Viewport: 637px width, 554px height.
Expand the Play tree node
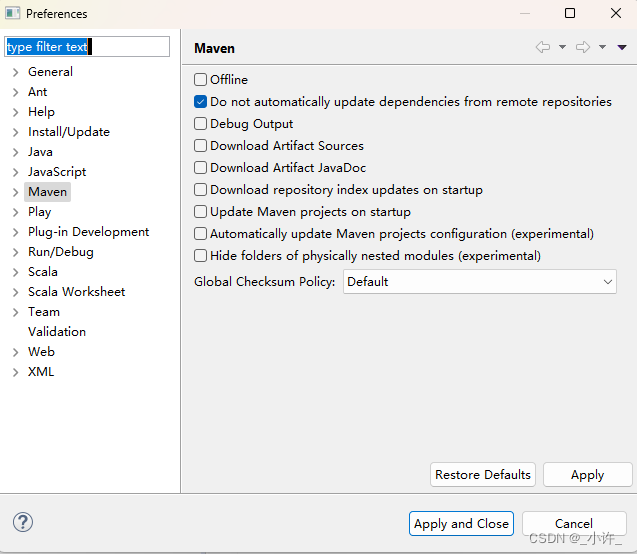point(15,212)
